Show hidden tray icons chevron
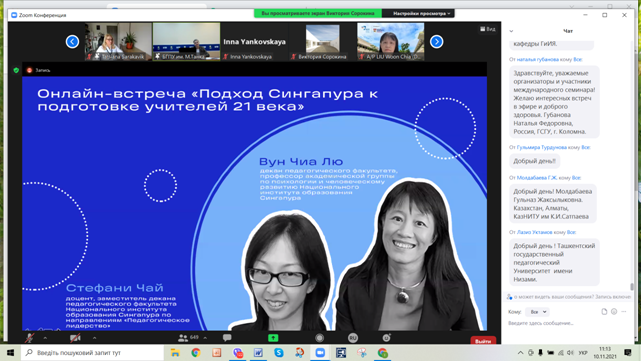Screen dimensions: 642x362 (x=520, y=353)
